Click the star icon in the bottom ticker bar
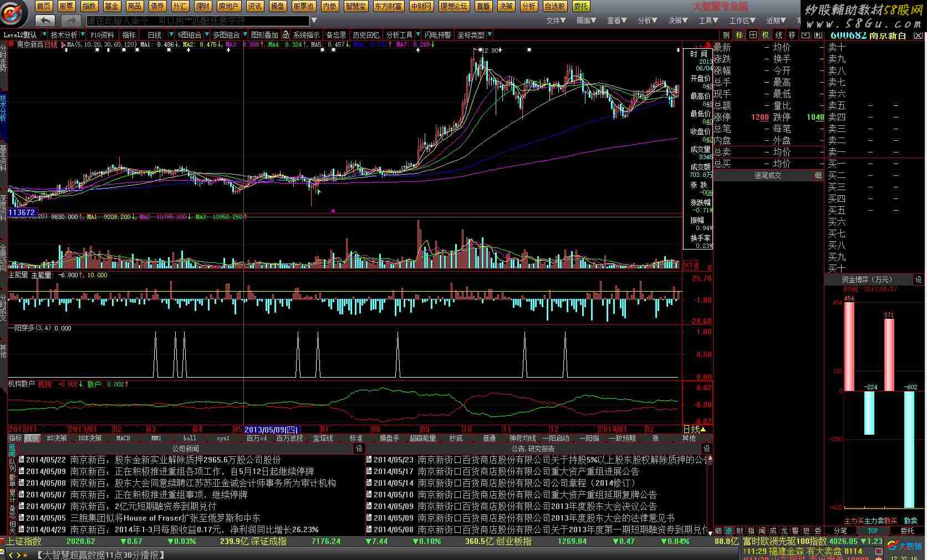Viewport: 927px width, 560px height. 26,555
